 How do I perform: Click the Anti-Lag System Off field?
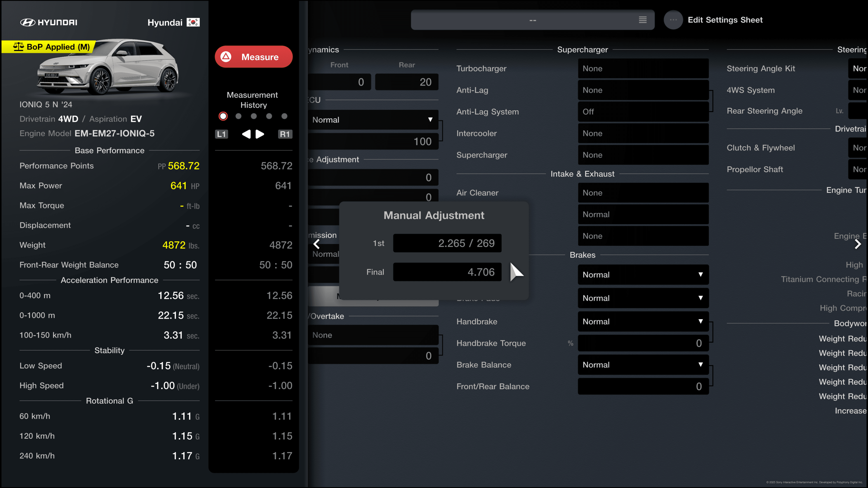[x=643, y=111]
